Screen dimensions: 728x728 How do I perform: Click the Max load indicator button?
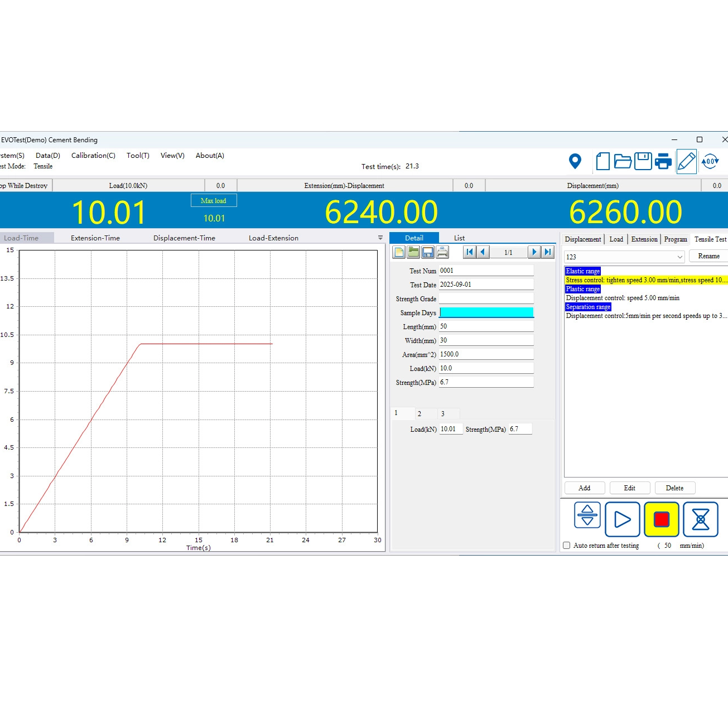click(x=213, y=201)
